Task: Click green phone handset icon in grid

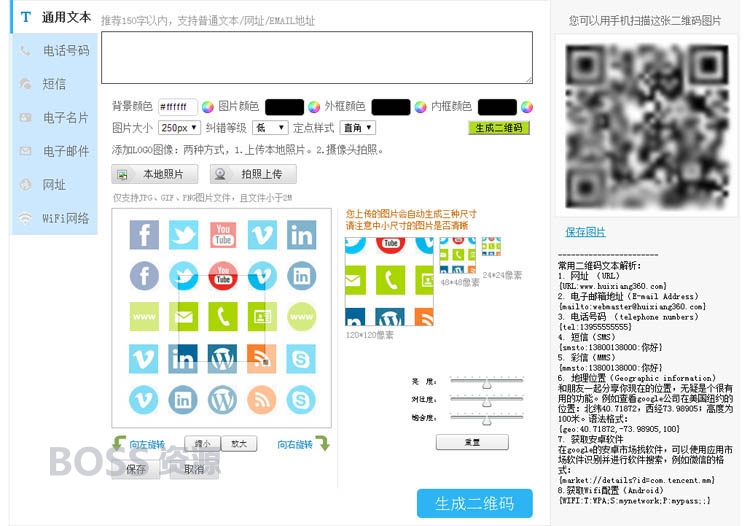Action: [223, 317]
